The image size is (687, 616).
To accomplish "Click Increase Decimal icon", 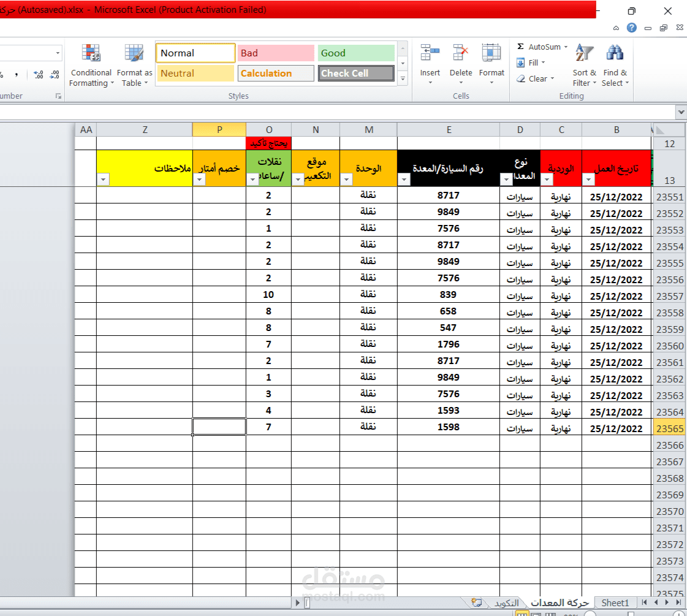I will [39, 75].
